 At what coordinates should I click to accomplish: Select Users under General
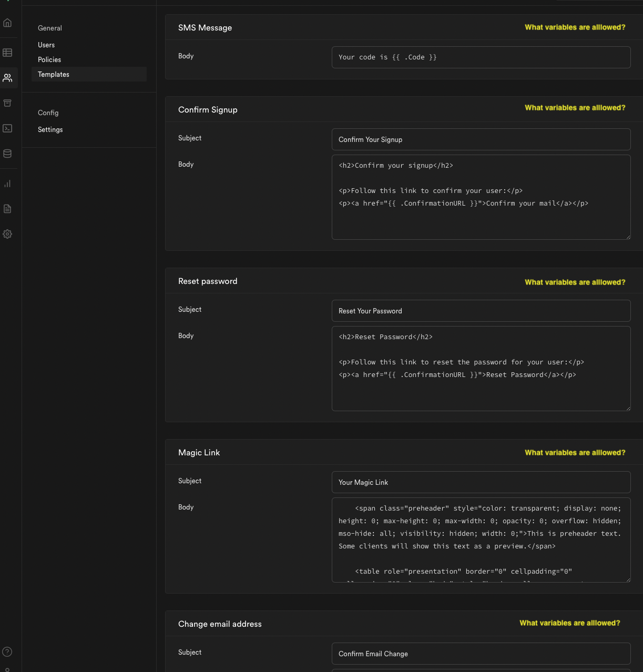click(x=46, y=45)
